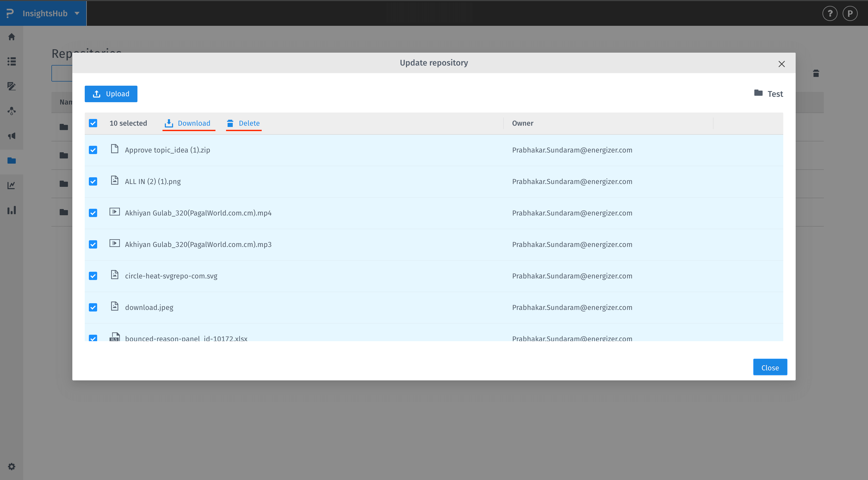868x480 pixels.
Task: Click the megaphone announcements sidebar icon
Action: [11, 136]
